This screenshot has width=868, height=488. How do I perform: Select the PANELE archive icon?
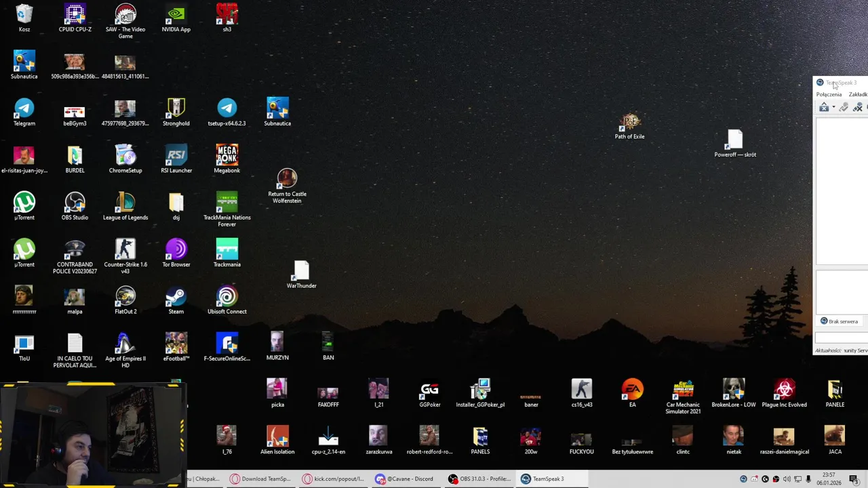(835, 393)
